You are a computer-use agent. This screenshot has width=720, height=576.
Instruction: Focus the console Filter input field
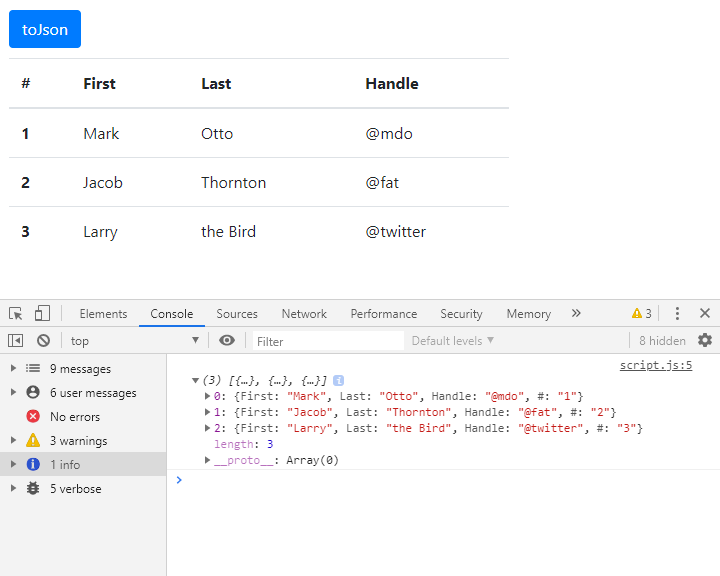point(328,341)
